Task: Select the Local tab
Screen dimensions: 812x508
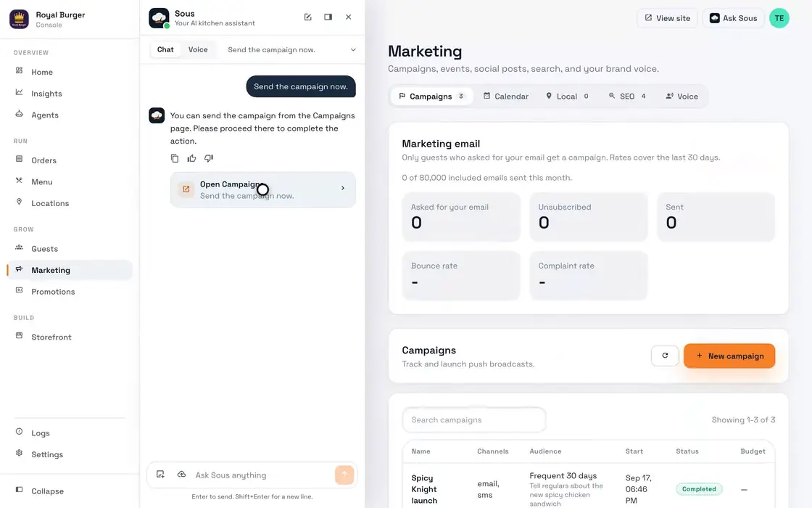Action: [x=567, y=97]
